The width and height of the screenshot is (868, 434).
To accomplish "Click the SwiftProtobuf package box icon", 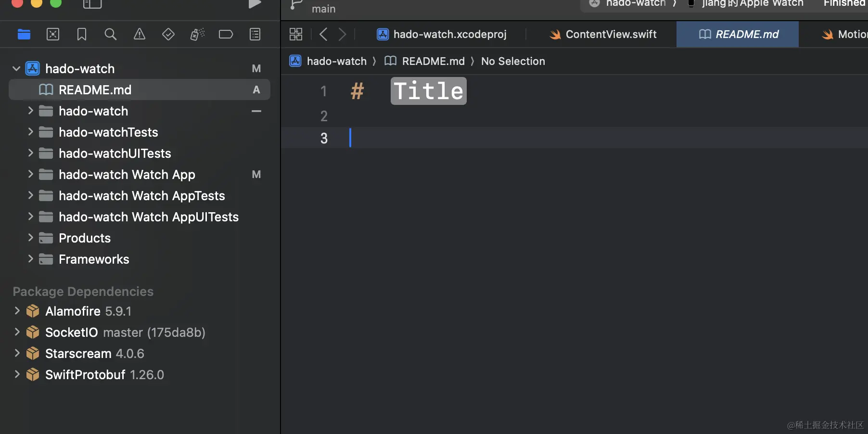I will click(x=33, y=375).
